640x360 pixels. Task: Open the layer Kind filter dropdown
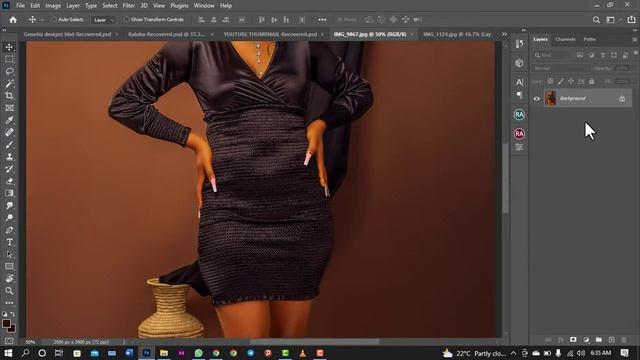point(552,55)
